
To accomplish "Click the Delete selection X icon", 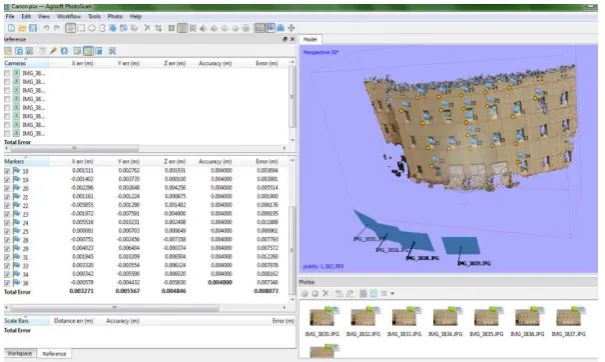I will click(147, 28).
